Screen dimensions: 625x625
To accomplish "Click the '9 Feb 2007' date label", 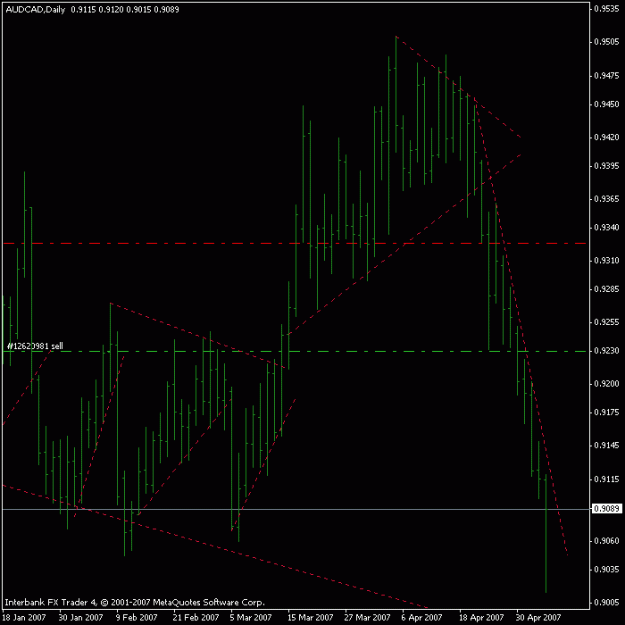I will click(137, 617).
